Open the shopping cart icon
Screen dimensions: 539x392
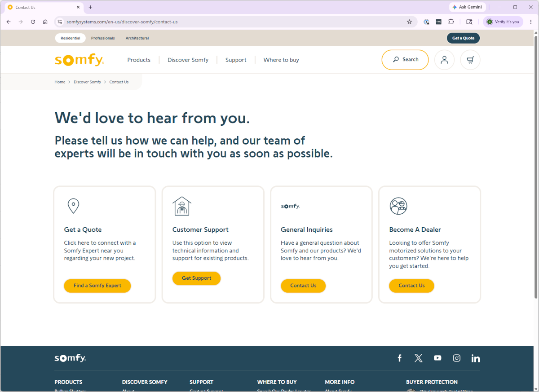pyautogui.click(x=470, y=60)
